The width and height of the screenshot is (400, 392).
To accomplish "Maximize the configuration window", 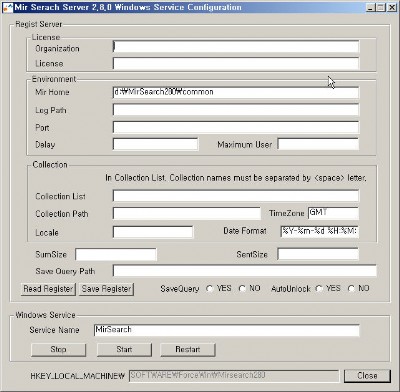I will [x=380, y=7].
